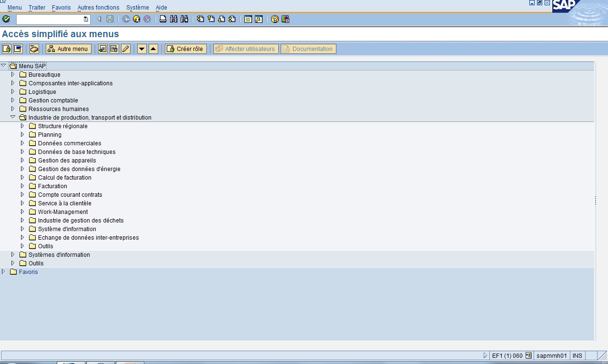Click the create shortcut icon
Image resolution: width=608 pixels, height=364 pixels.
point(259,19)
